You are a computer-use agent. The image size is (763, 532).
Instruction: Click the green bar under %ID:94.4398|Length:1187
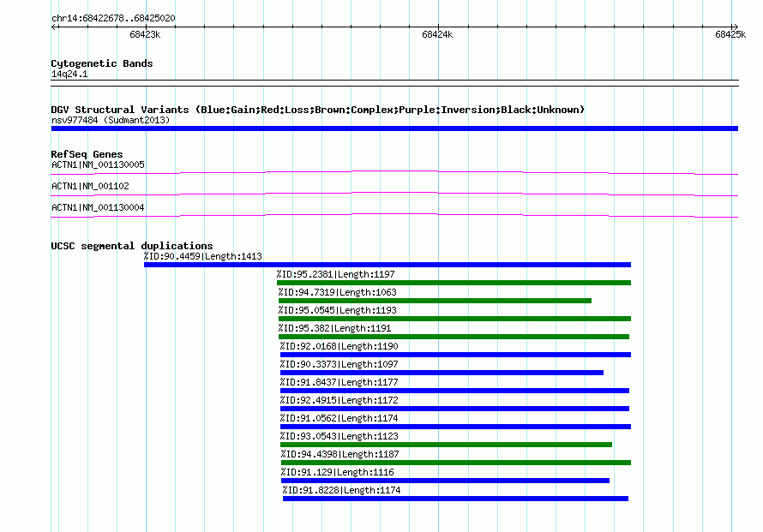coord(456,463)
